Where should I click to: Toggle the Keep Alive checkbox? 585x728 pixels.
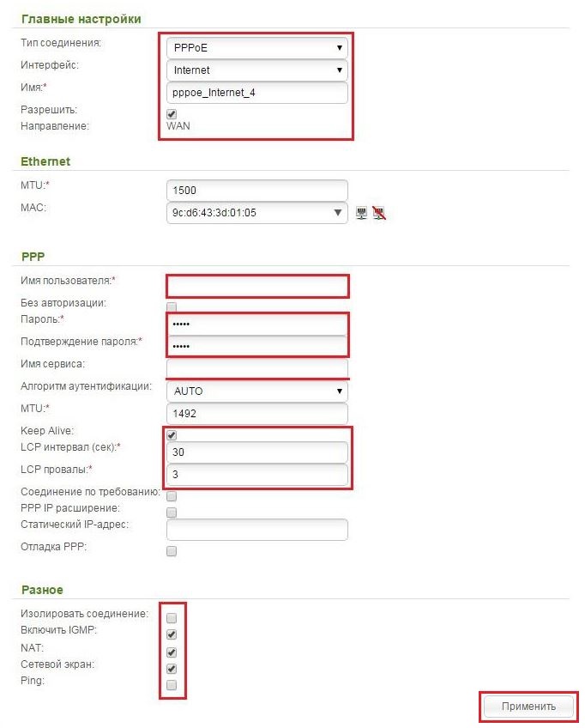pos(172,435)
